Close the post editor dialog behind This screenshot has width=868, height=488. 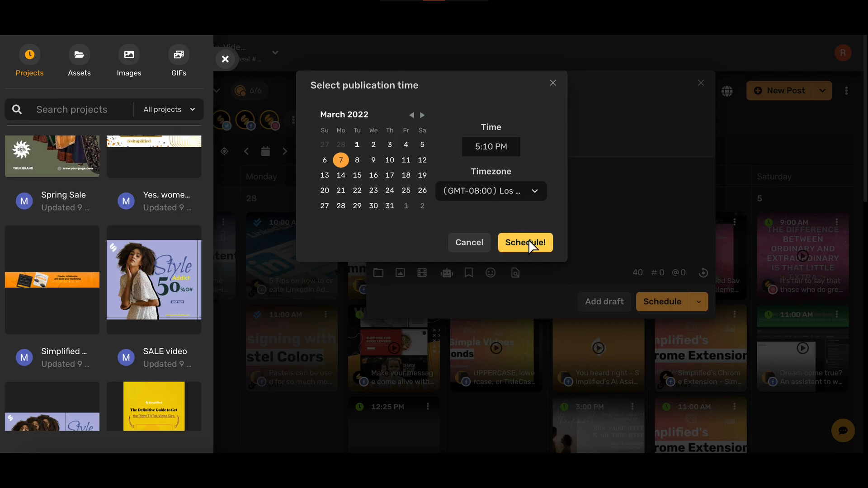coord(701,83)
